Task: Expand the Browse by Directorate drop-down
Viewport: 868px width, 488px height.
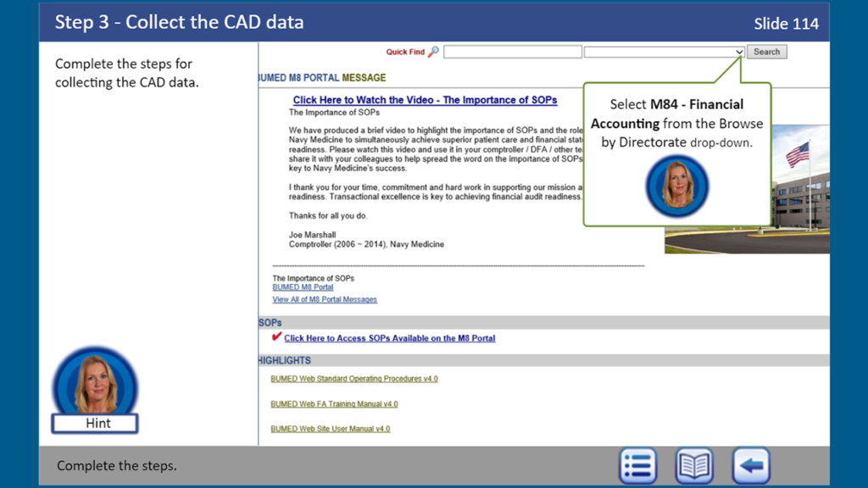Action: [738, 52]
